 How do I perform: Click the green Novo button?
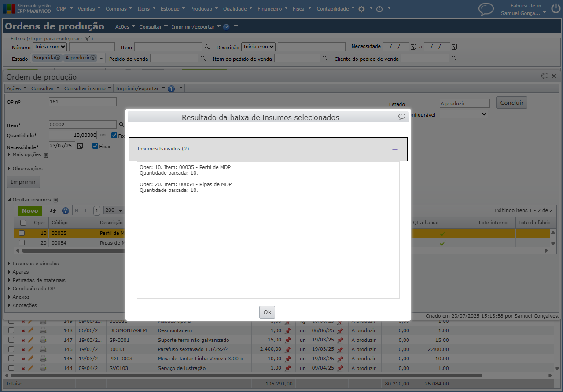click(30, 211)
